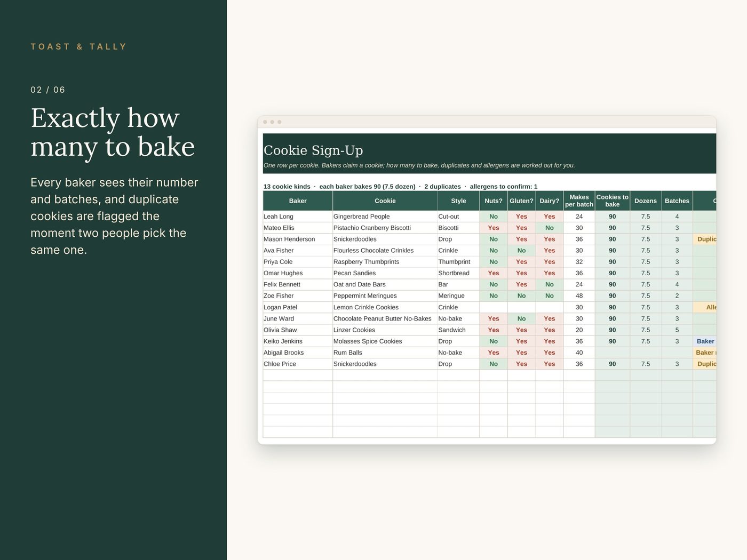The image size is (747, 560).
Task: Select the Priya Cole cell
Action: [298, 262]
